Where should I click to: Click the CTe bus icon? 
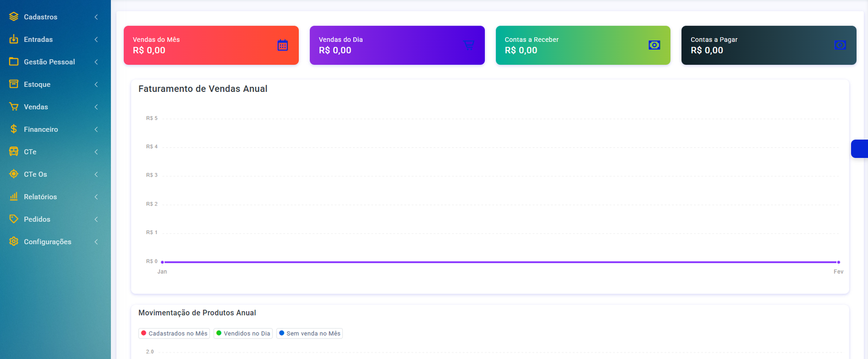14,152
